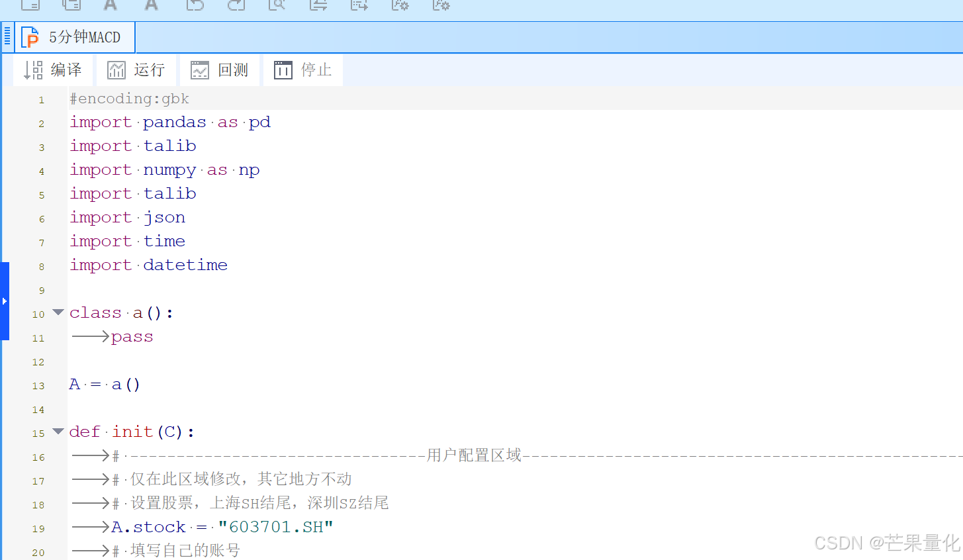
Task: Click the 运行 run button
Action: (136, 70)
